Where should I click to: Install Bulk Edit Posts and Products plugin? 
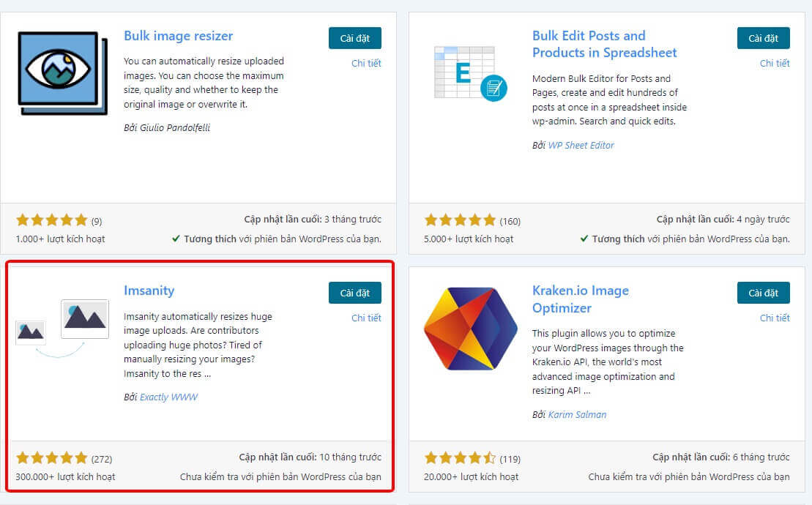pyautogui.click(x=763, y=38)
